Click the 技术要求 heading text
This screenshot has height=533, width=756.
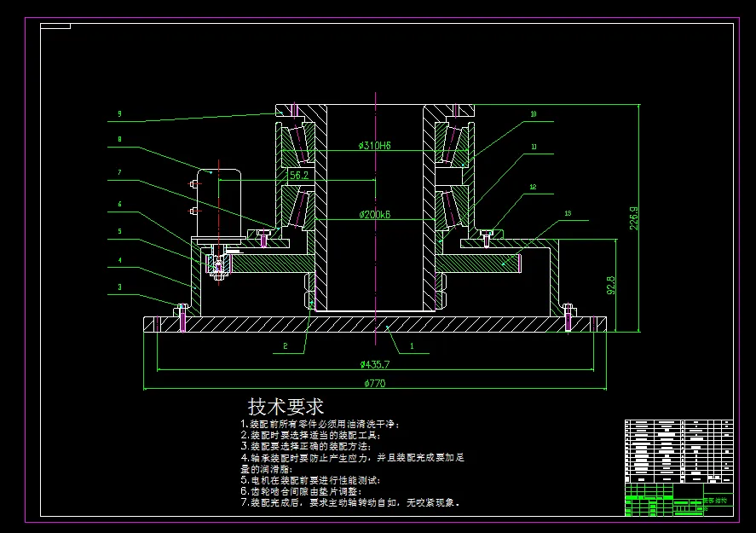[286, 407]
